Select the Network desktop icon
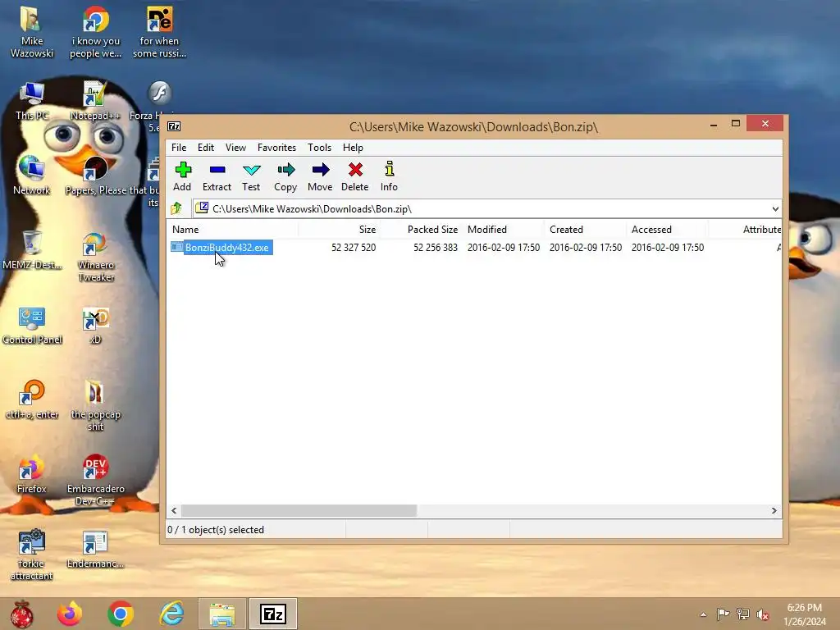This screenshot has height=630, width=840. coord(32,176)
